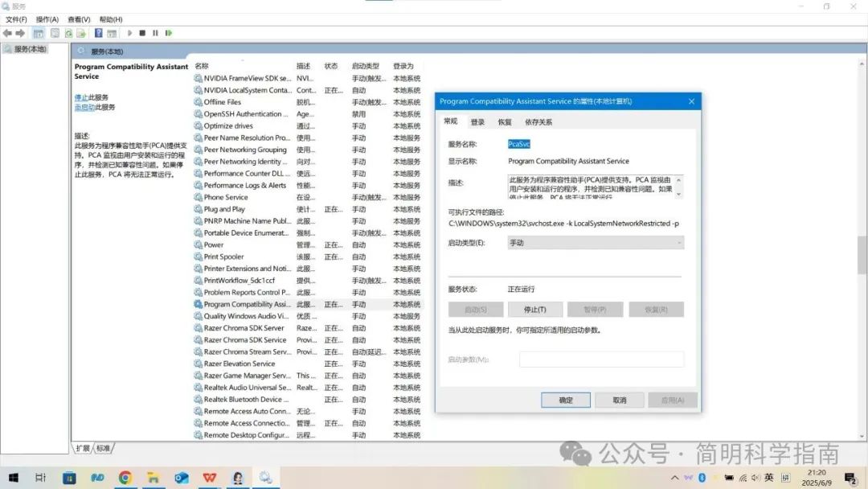Select the Print Spooler service row
This screenshot has width=868, height=489.
coord(223,257)
